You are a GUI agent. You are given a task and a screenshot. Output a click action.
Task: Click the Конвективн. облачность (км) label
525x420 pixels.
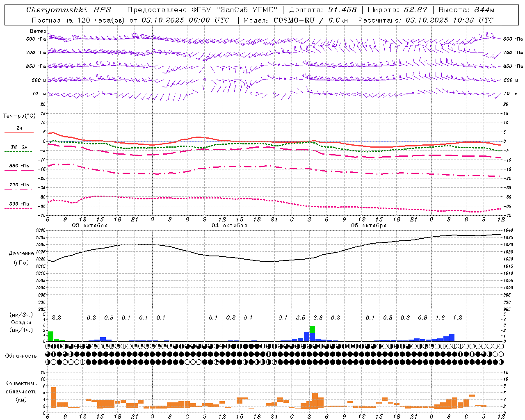(21, 391)
